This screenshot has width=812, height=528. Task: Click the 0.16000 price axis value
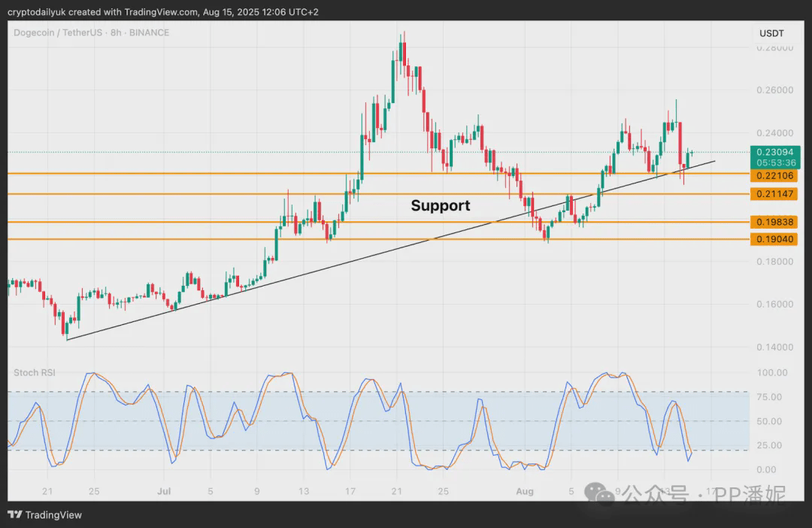click(774, 304)
